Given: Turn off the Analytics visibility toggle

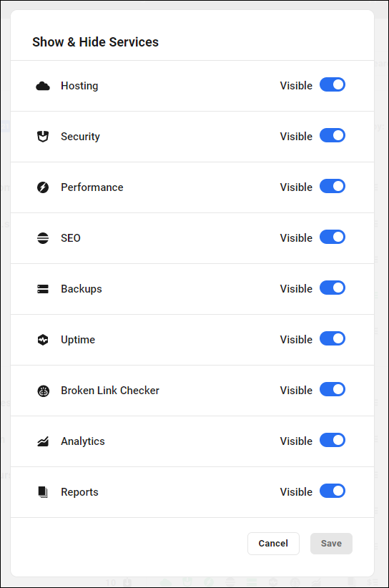Looking at the screenshot, I should [333, 440].
